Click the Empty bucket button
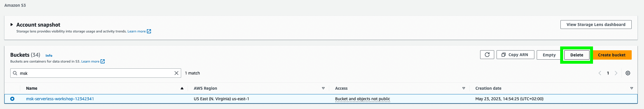This screenshot has height=109, width=644. (x=549, y=55)
